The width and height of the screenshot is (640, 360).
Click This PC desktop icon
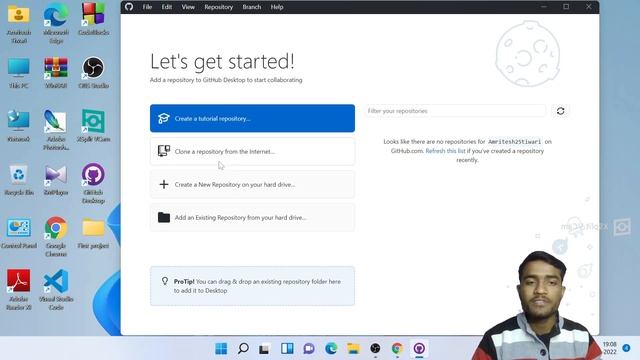(19, 73)
